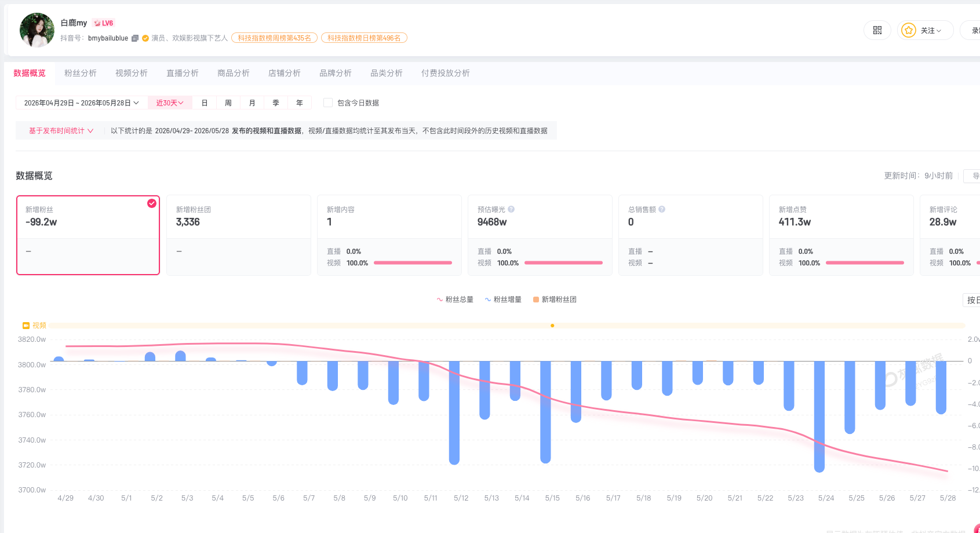Click the 5/12 fan decline bar
This screenshot has height=533, width=980.
[x=454, y=412]
